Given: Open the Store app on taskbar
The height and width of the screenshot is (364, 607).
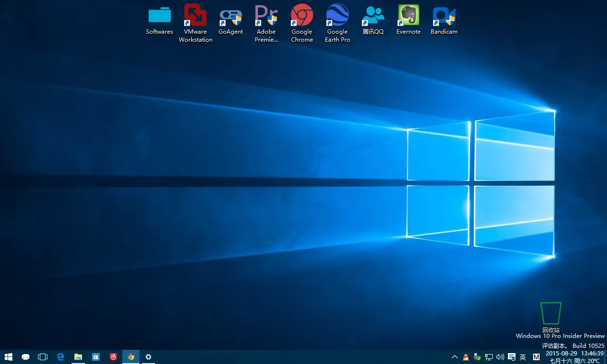Looking at the screenshot, I should (x=96, y=357).
